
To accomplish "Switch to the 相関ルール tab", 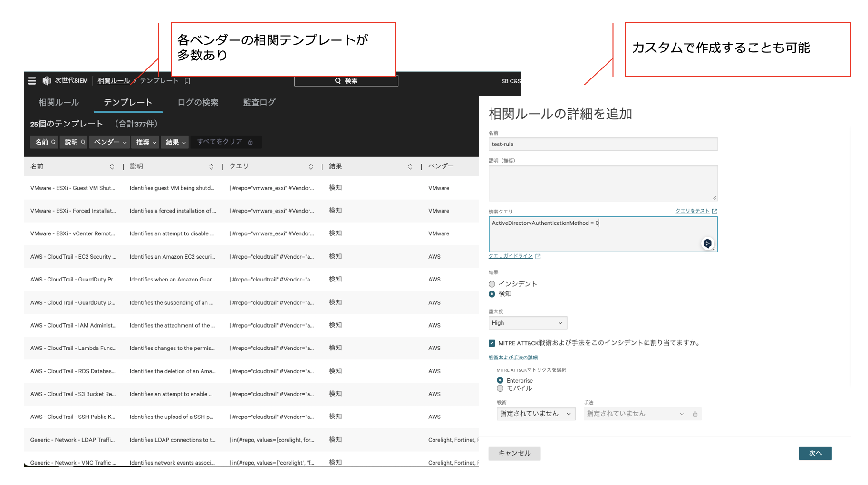I will click(59, 103).
